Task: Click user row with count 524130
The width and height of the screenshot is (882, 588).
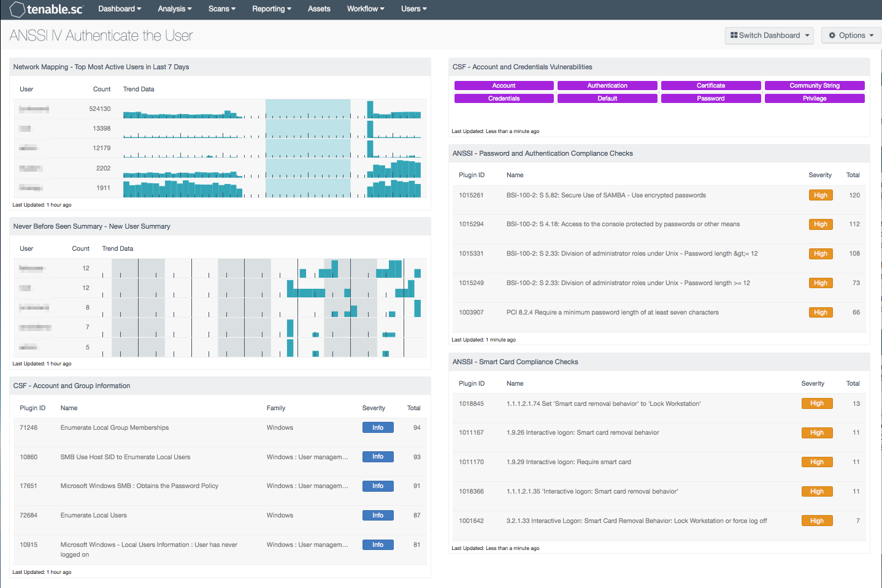Action: point(220,109)
